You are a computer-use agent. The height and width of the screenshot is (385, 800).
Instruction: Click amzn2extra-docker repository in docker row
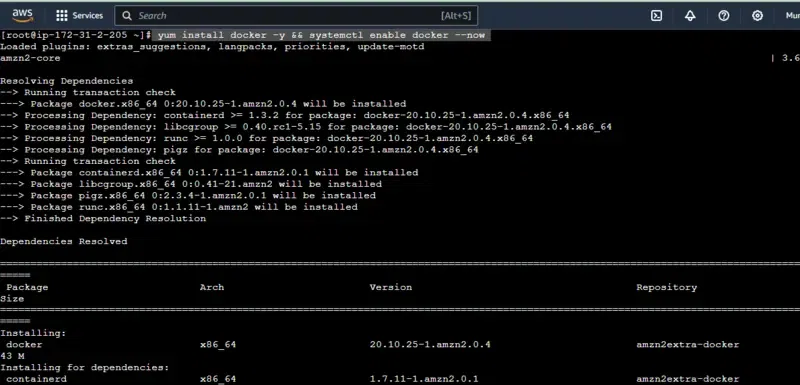[688, 345]
